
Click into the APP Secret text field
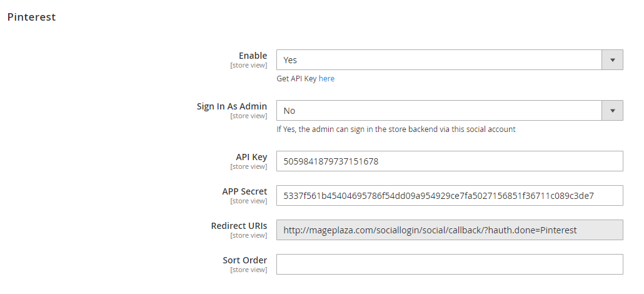point(450,196)
